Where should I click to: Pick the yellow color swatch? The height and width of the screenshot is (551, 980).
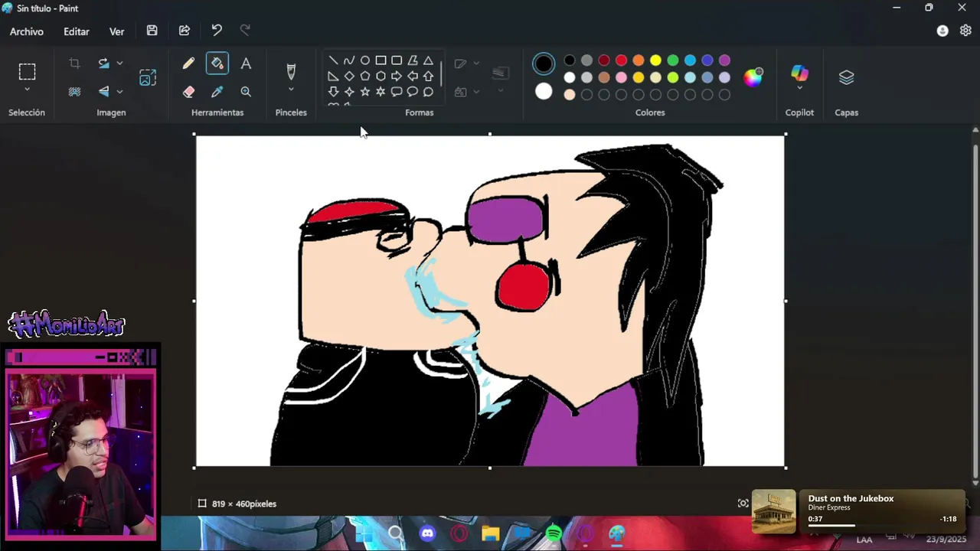(655, 60)
